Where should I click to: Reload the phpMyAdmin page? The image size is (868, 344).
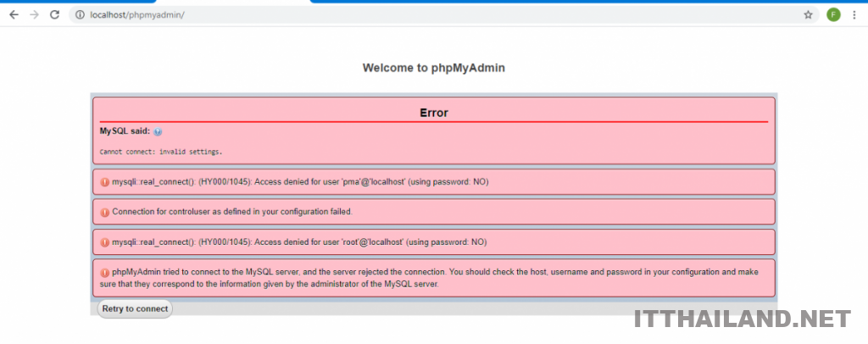click(x=54, y=15)
